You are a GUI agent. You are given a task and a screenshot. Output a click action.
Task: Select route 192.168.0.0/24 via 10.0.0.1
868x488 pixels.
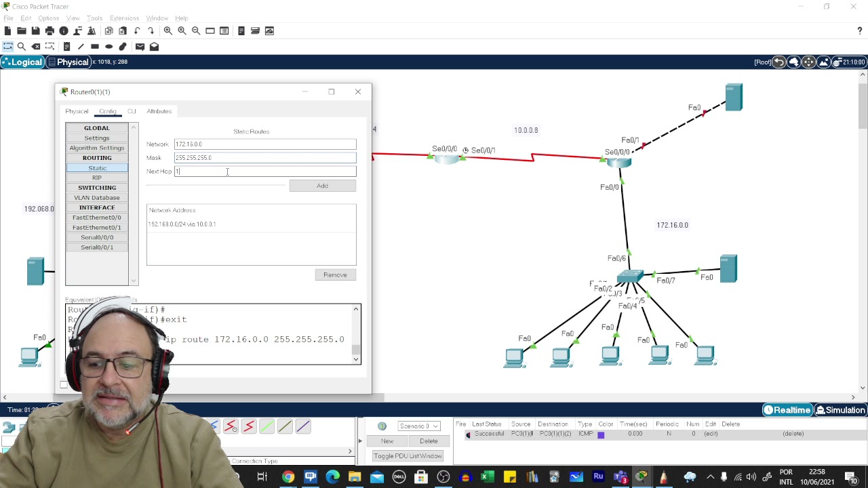(x=182, y=224)
